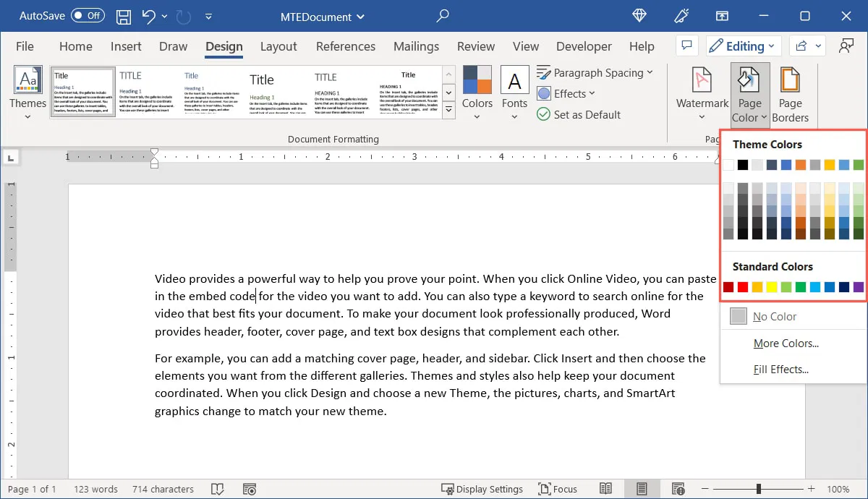This screenshot has height=499, width=868.
Task: Click the Paragraph Spacing icon
Action: [543, 72]
